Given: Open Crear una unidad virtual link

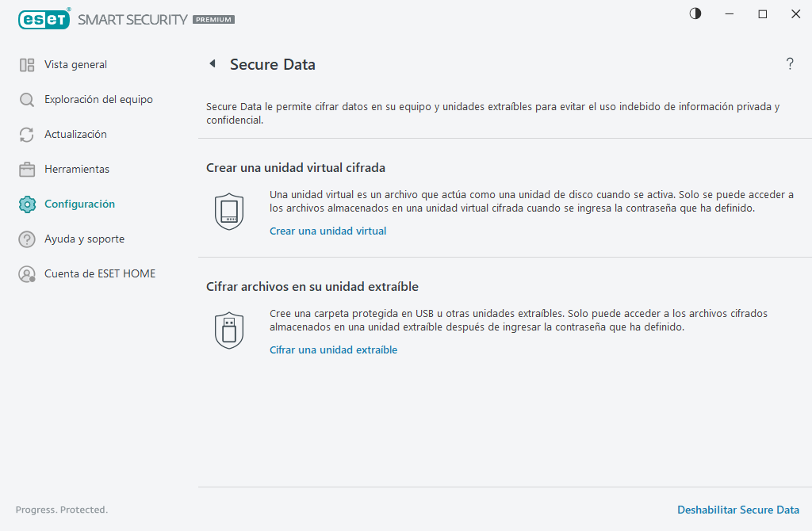Looking at the screenshot, I should coord(327,231).
